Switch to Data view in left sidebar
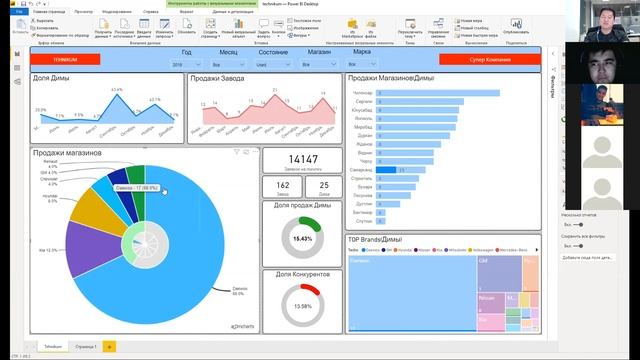Image resolution: width=640 pixels, height=360 pixels. (x=17, y=68)
